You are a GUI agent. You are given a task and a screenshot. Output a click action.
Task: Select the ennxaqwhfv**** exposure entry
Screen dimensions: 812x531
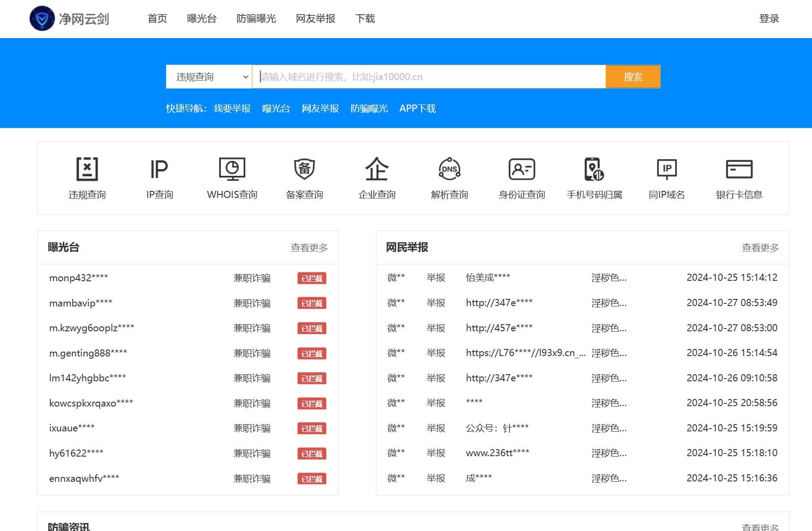84,478
